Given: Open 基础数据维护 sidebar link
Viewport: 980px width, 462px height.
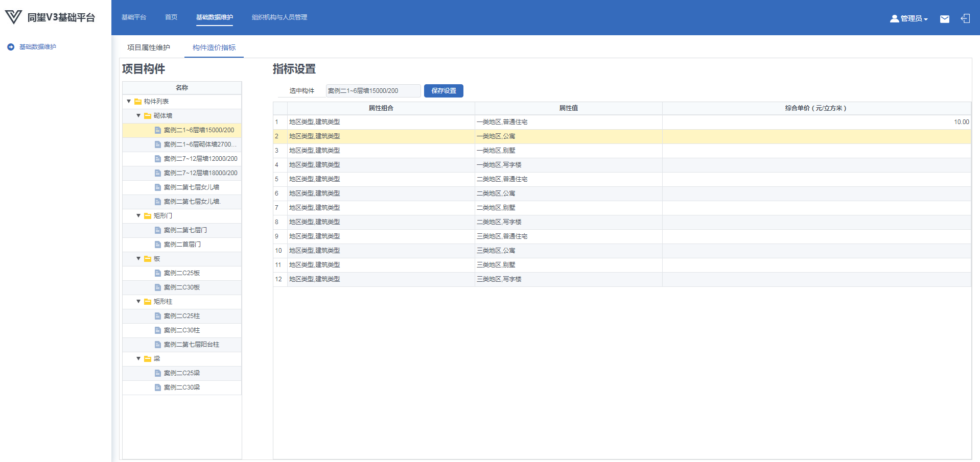Looking at the screenshot, I should (x=38, y=47).
